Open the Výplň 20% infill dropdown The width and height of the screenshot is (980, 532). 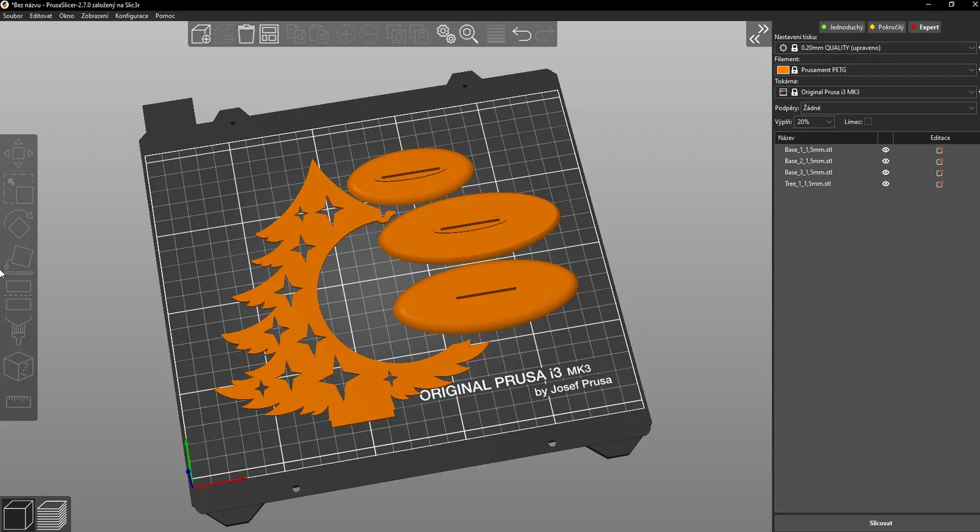coord(814,122)
